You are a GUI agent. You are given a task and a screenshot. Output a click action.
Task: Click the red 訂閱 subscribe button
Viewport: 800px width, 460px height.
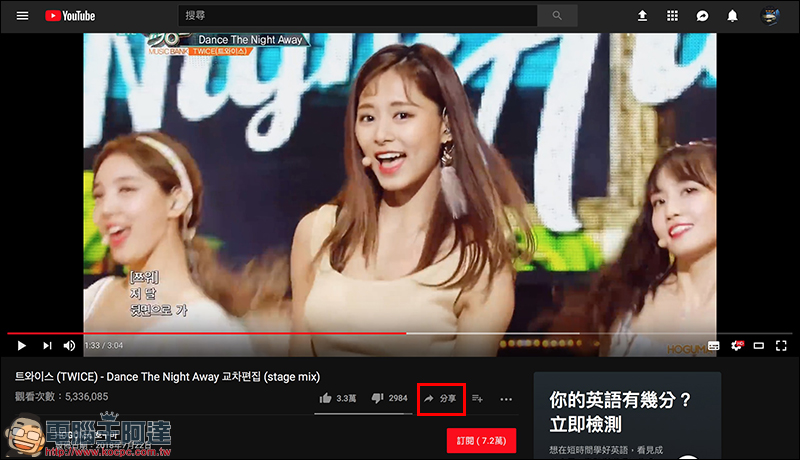481,440
